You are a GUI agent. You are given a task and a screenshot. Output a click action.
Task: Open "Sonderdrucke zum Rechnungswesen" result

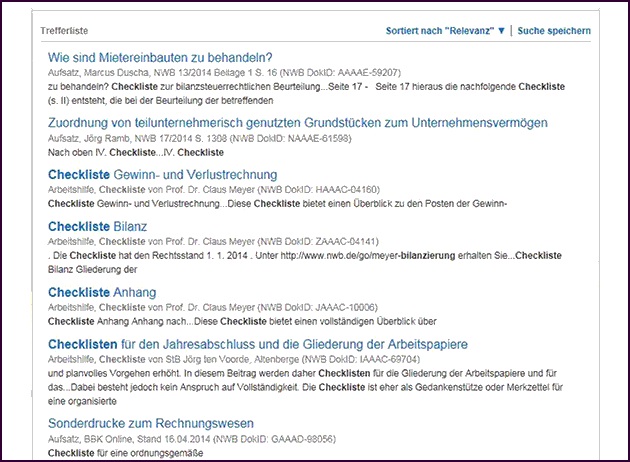pyautogui.click(x=151, y=423)
